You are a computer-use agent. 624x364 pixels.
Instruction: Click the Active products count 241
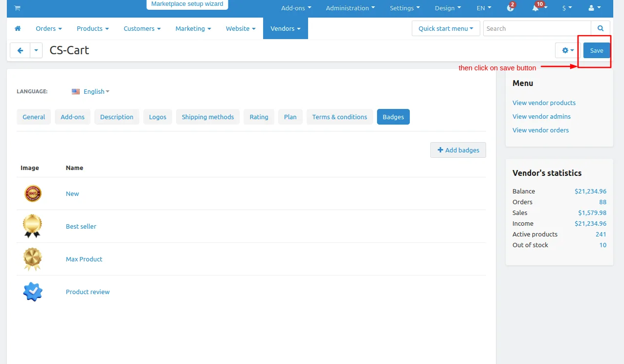coord(601,234)
